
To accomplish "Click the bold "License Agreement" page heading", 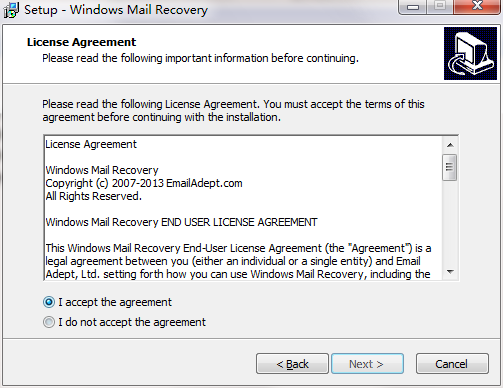I will point(82,42).
